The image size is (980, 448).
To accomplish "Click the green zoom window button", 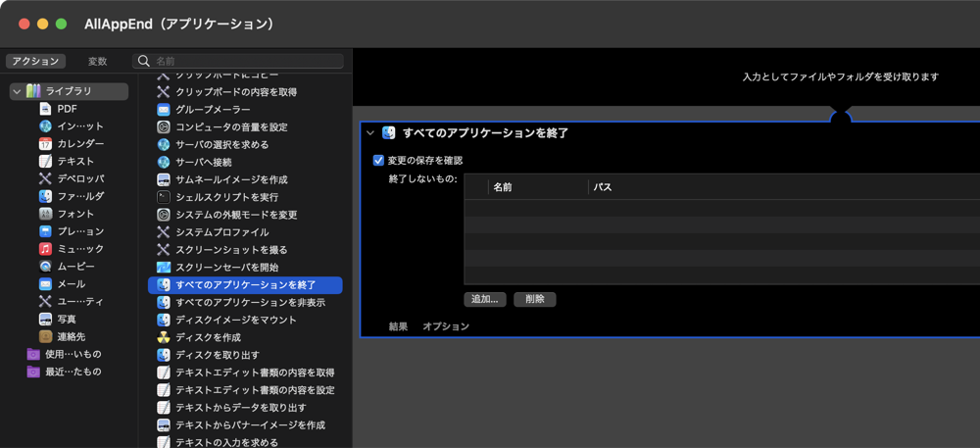I will click(61, 24).
